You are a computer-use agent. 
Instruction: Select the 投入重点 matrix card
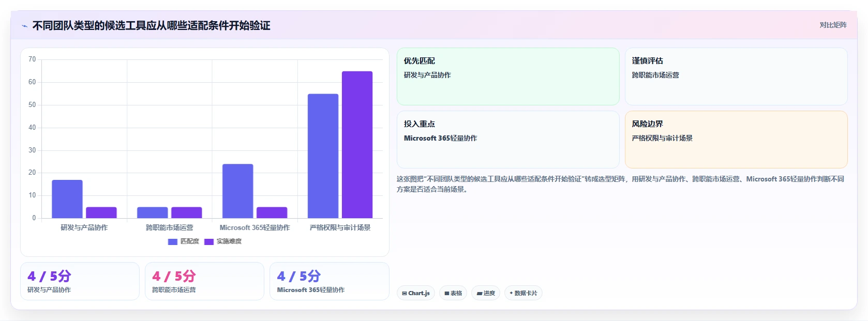(508, 140)
